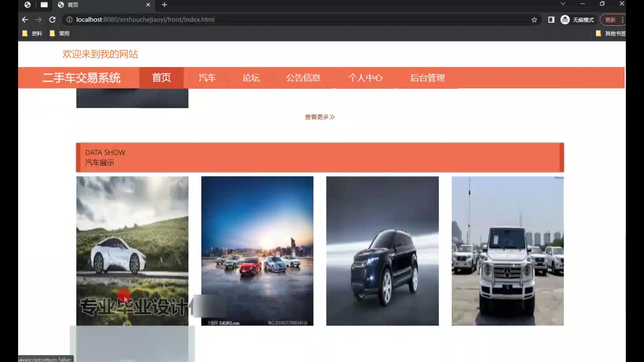Click site info icon in address bar
644x362 pixels.
click(x=69, y=20)
